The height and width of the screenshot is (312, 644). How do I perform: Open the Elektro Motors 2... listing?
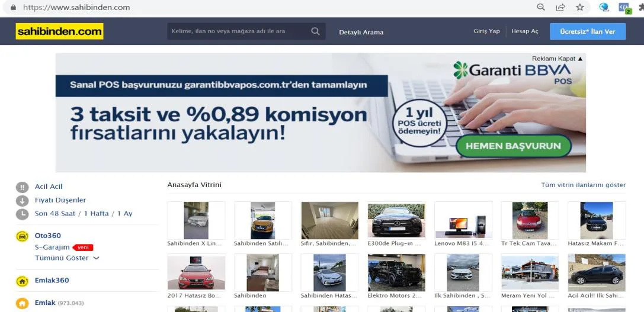coord(396,272)
